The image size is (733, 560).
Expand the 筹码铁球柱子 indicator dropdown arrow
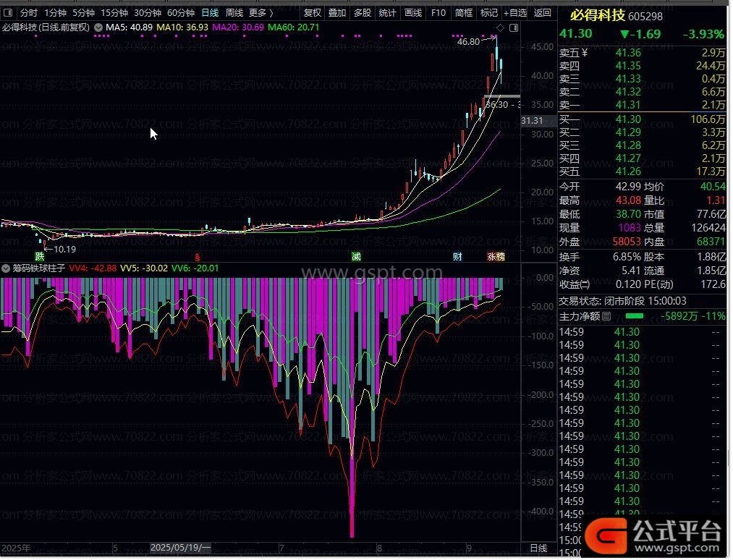7,268
